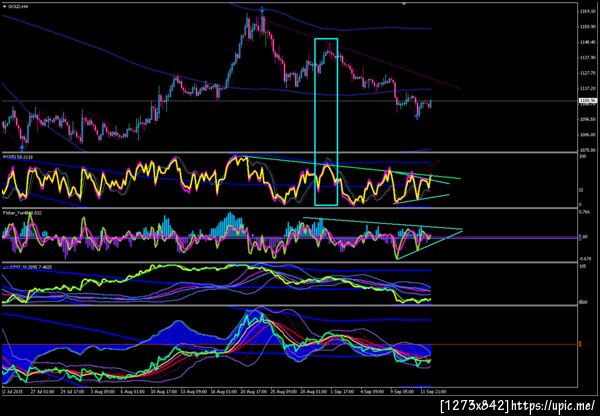Viewport: 600px width, 416px height.
Task: Click the 1096.50 price level on the axis
Action: (x=588, y=119)
